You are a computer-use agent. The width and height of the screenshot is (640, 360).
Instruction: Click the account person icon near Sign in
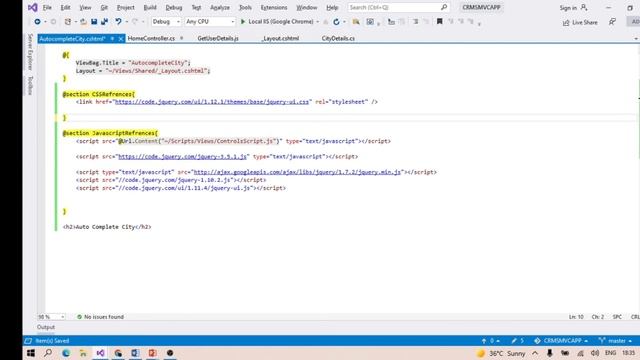584,7
